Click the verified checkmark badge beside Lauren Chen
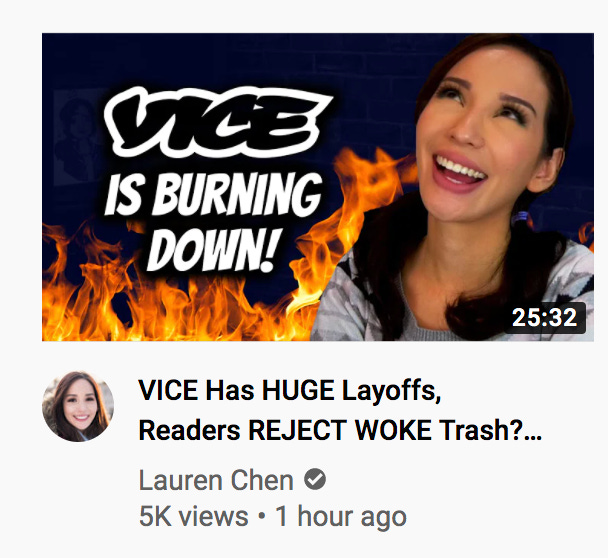The width and height of the screenshot is (608, 558). point(315,479)
